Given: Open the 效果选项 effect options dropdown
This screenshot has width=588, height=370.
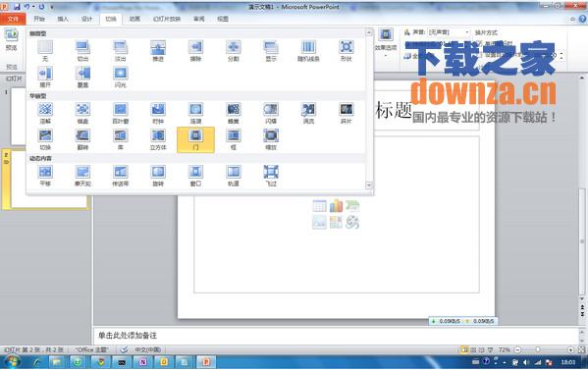Looking at the screenshot, I should point(386,43).
